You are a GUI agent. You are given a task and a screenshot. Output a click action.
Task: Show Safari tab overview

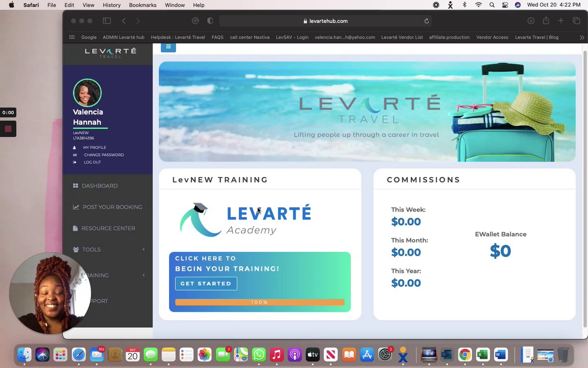pos(576,21)
